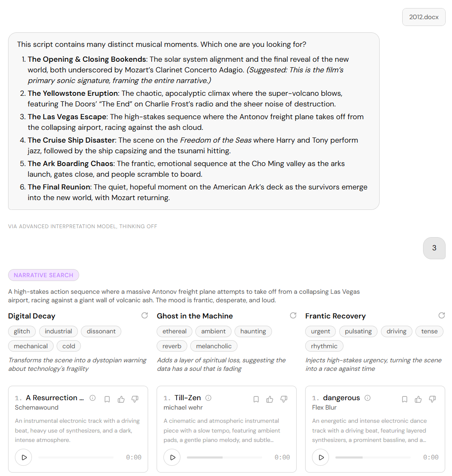This screenshot has width=452, height=476.
Task: Open the 2012.docx attachment
Action: pos(424,17)
